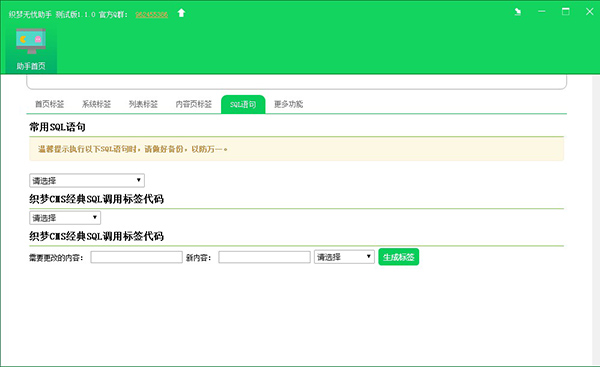Viewport: 600px width, 367px height.
Task: Focus the 新内容 input field
Action: pos(264,257)
